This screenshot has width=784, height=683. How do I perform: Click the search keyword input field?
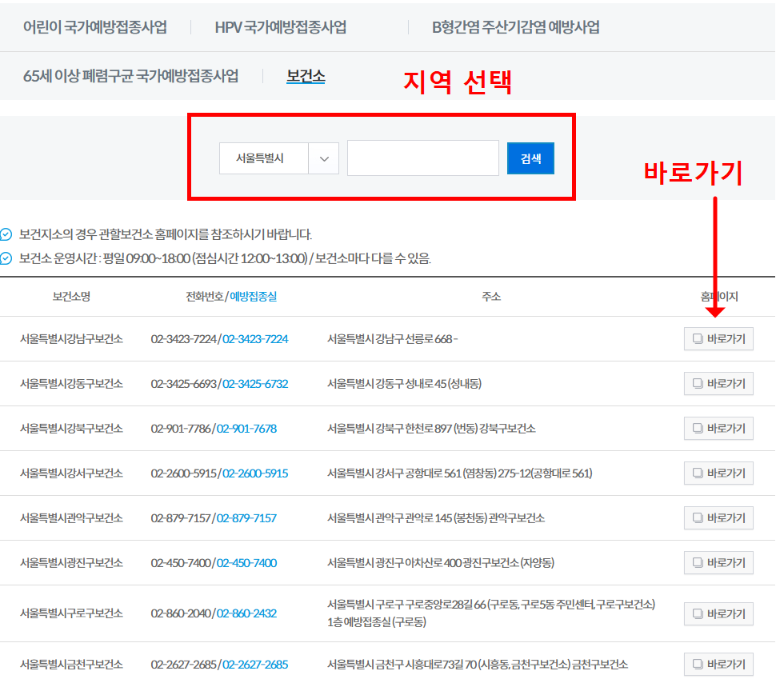[x=422, y=158]
